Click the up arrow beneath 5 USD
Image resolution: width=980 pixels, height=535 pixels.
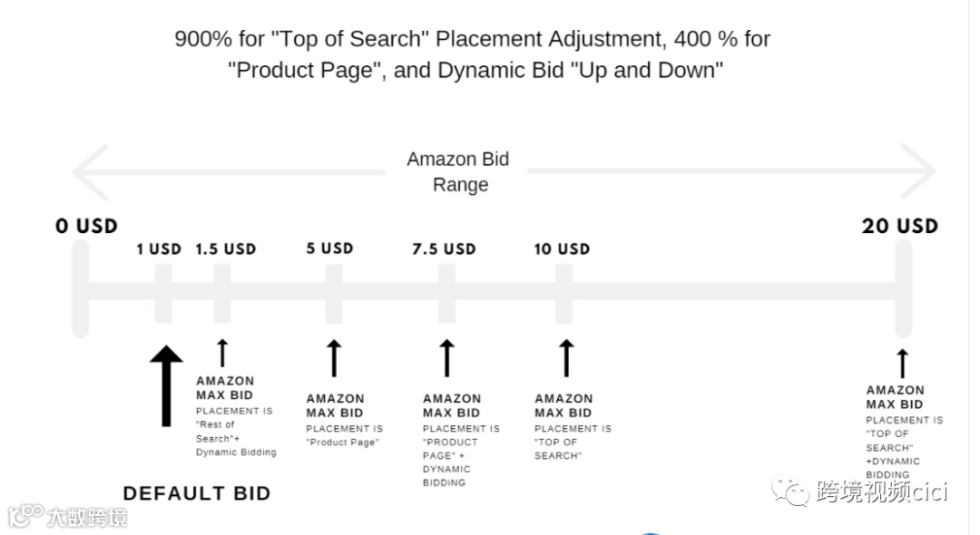(x=334, y=358)
